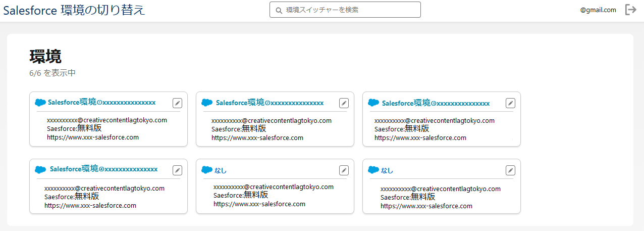The width and height of the screenshot is (644, 231).
Task: Click the email address in Salesforce環境② card
Action: point(272,121)
